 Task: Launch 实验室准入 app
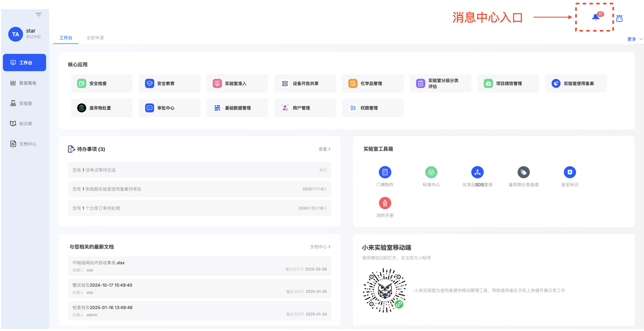click(237, 84)
